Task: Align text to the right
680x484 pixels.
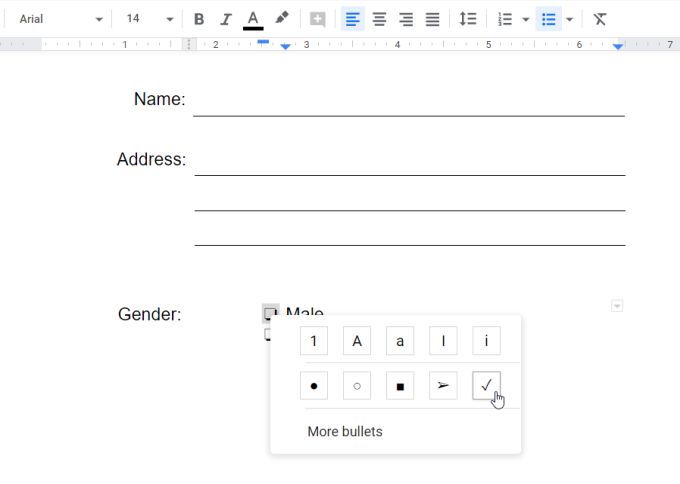Action: (x=406, y=19)
